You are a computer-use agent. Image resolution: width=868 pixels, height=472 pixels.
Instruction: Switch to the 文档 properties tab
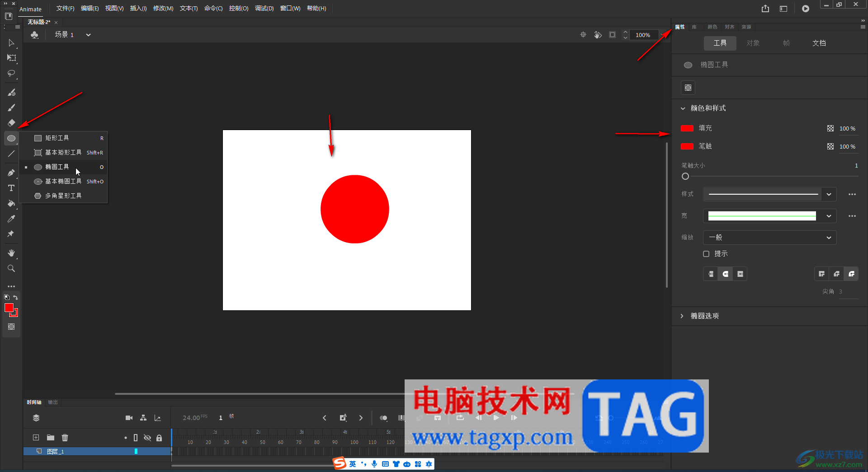tap(819, 43)
